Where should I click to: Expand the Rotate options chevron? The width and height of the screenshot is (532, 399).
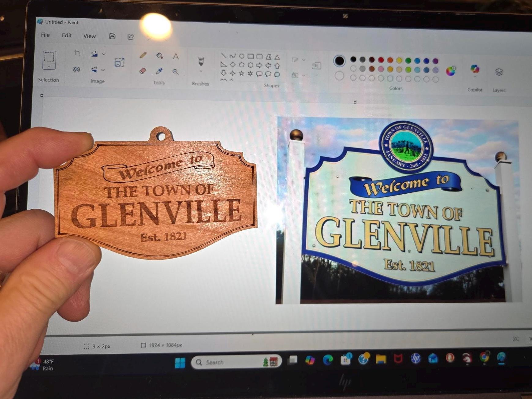(x=104, y=54)
